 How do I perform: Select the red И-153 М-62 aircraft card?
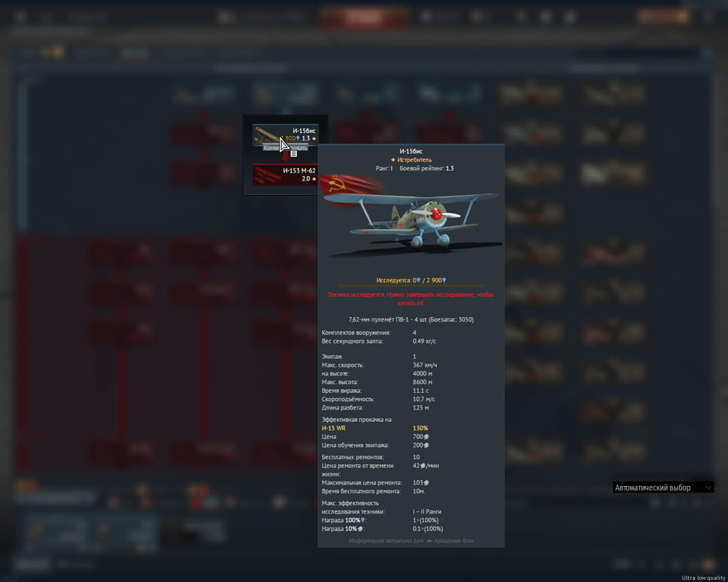pos(285,175)
